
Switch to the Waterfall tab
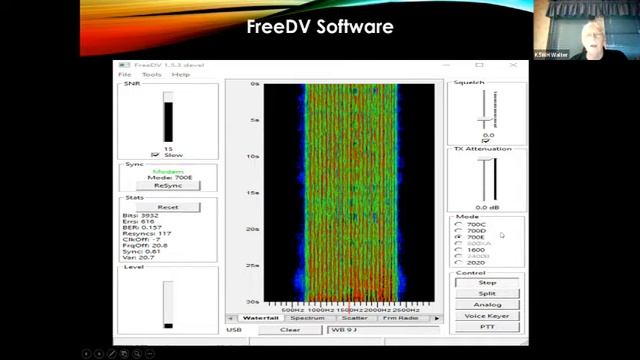point(260,318)
